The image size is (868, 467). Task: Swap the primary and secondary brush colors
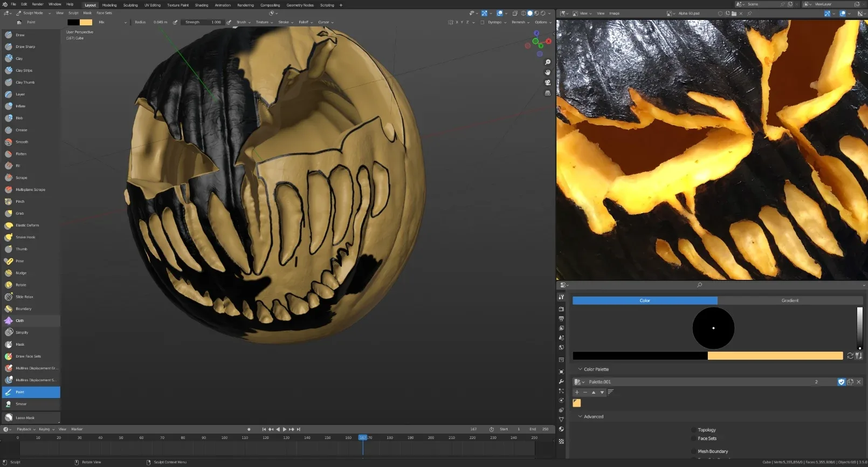[850, 356]
